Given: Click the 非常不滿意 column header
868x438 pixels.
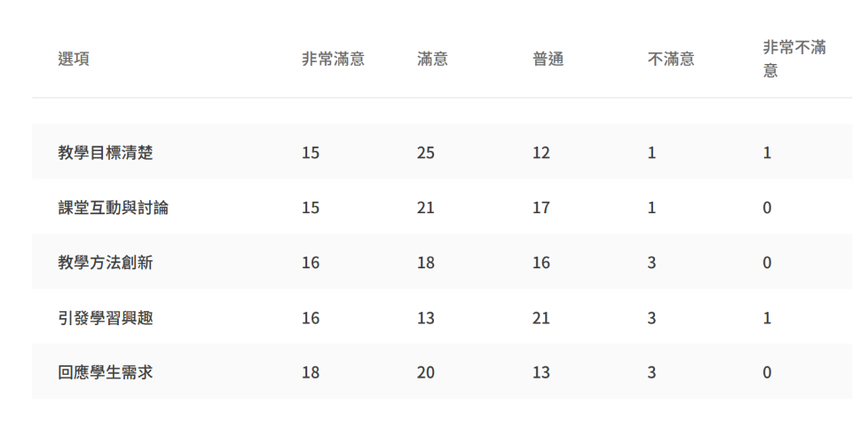Looking at the screenshot, I should point(794,59).
